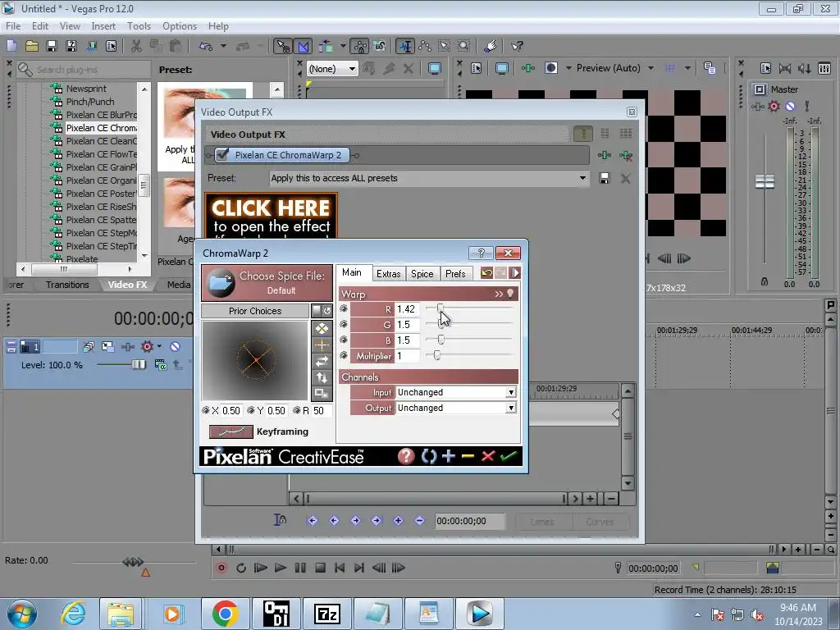The image size is (840, 630).
Task: Click the Choose Spice File button
Action: [267, 282]
